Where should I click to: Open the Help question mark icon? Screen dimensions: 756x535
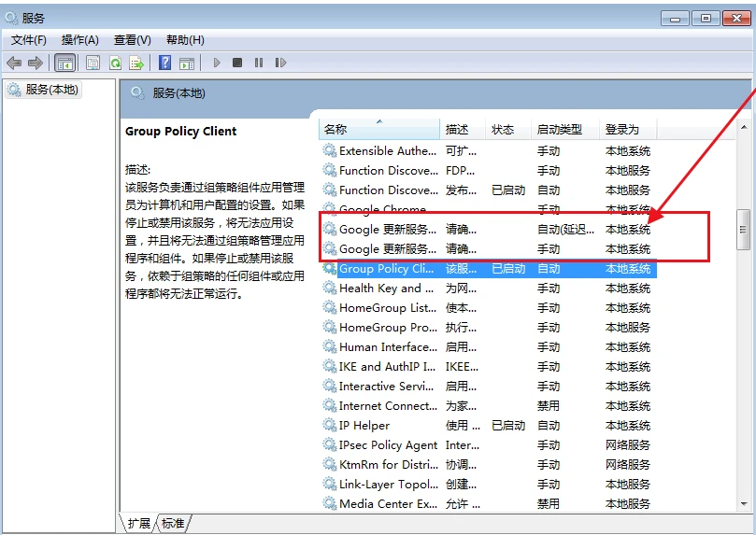pyautogui.click(x=164, y=63)
